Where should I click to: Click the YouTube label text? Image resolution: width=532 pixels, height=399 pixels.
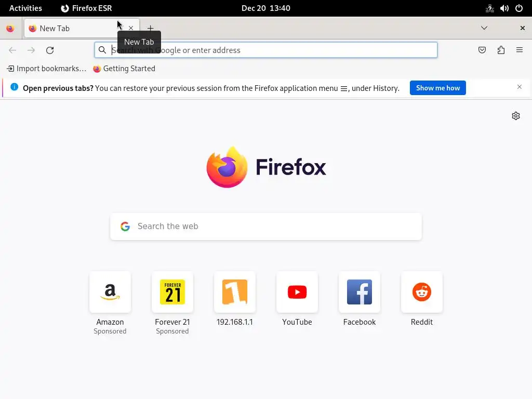(297, 322)
